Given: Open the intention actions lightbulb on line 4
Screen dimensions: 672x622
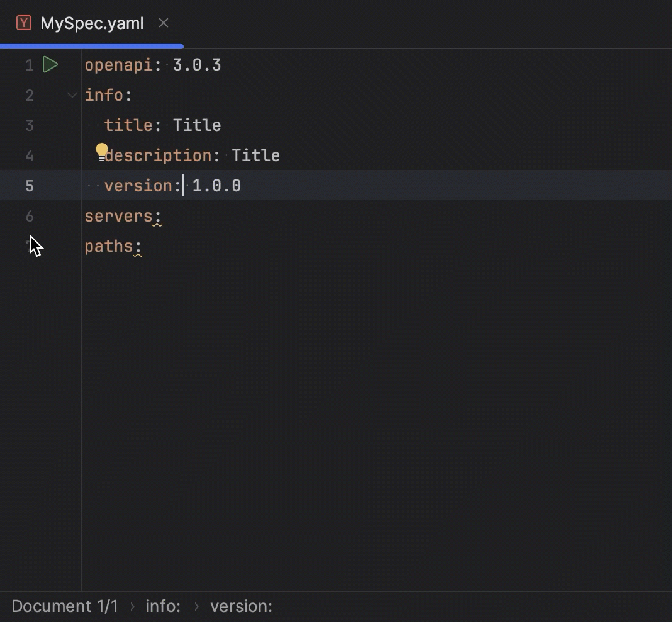Looking at the screenshot, I should [x=102, y=150].
